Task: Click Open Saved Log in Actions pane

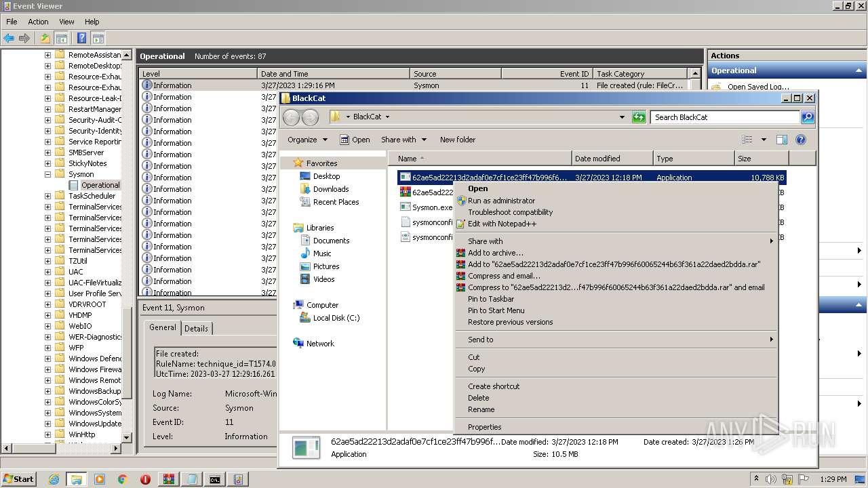Action: tap(758, 87)
